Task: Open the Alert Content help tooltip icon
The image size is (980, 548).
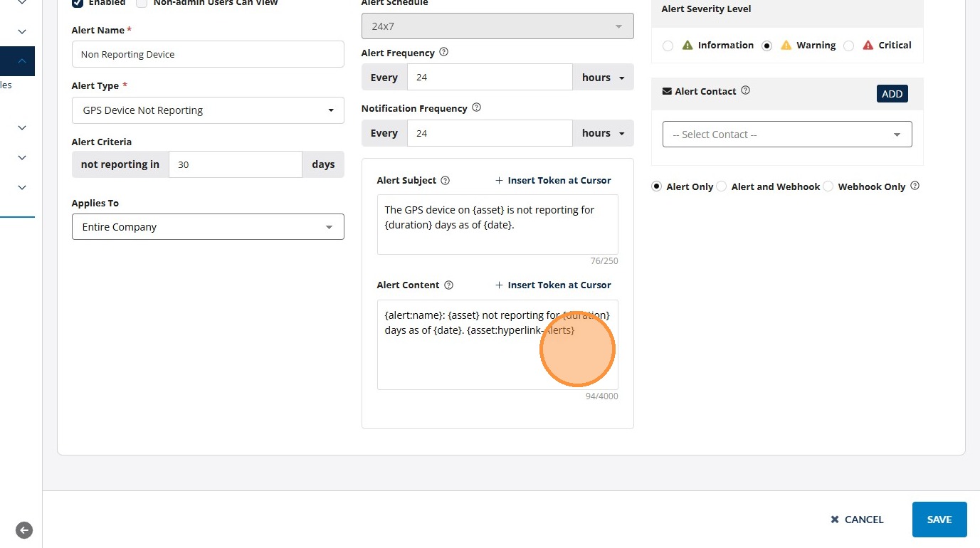Action: 448,285
